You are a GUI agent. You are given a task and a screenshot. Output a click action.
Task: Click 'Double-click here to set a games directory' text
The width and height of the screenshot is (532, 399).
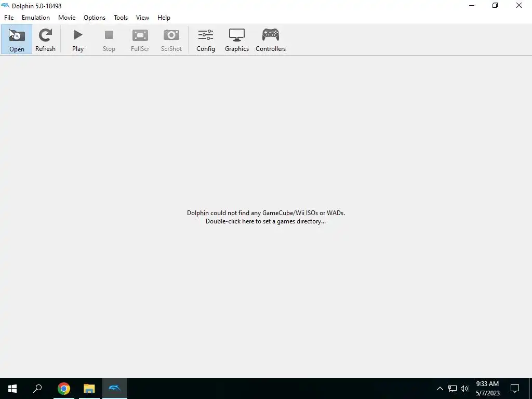pos(265,221)
